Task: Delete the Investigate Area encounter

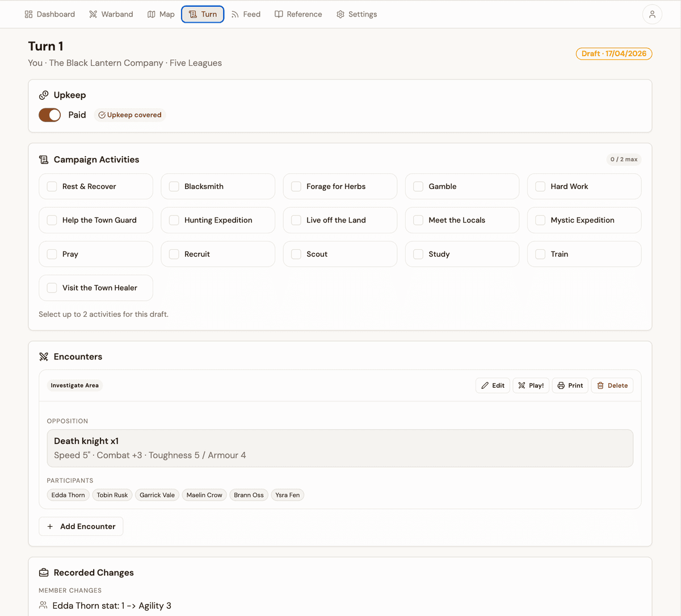Action: click(x=612, y=385)
